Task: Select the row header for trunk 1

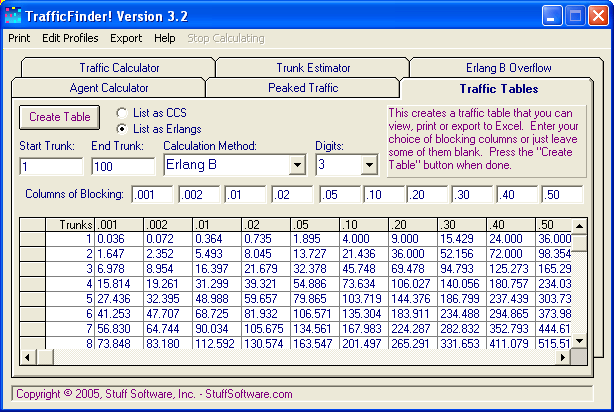Action: (33, 239)
